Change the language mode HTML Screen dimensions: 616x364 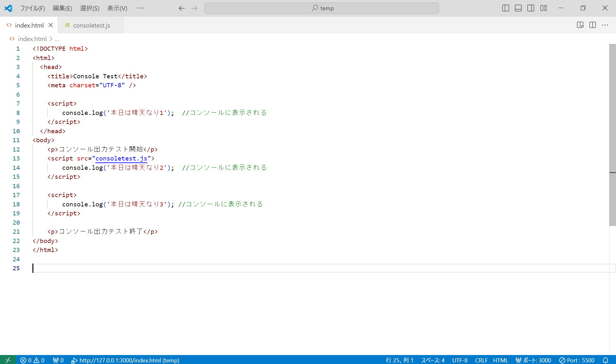500,360
